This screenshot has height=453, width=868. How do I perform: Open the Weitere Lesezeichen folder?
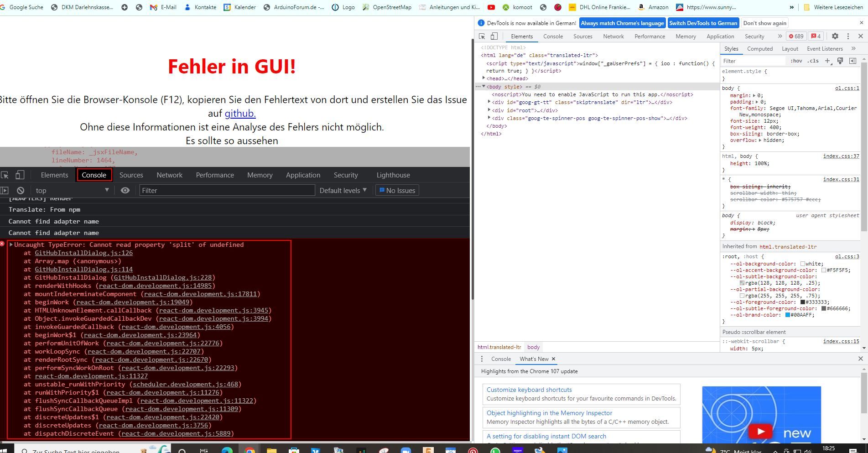(x=833, y=7)
